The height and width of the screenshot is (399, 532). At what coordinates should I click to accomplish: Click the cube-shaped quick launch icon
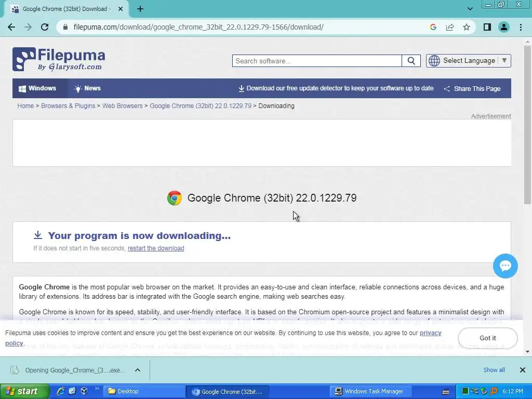pos(84,391)
